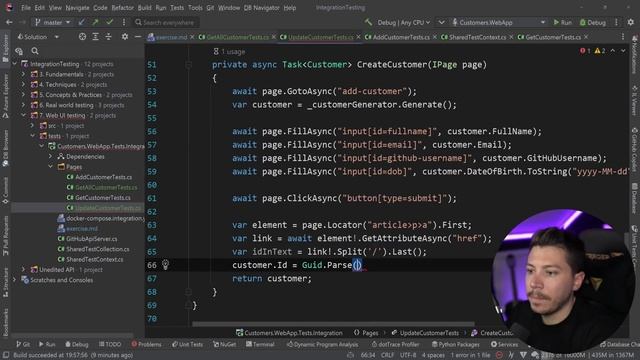The image size is (640, 360).
Task: Click the locate file target icon
Action: point(82,37)
